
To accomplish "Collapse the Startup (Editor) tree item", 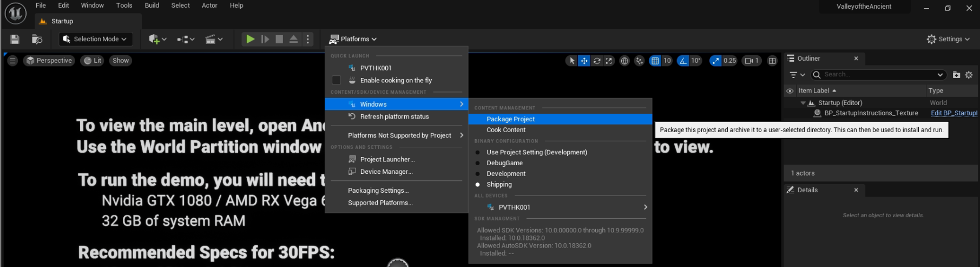I will tap(803, 103).
